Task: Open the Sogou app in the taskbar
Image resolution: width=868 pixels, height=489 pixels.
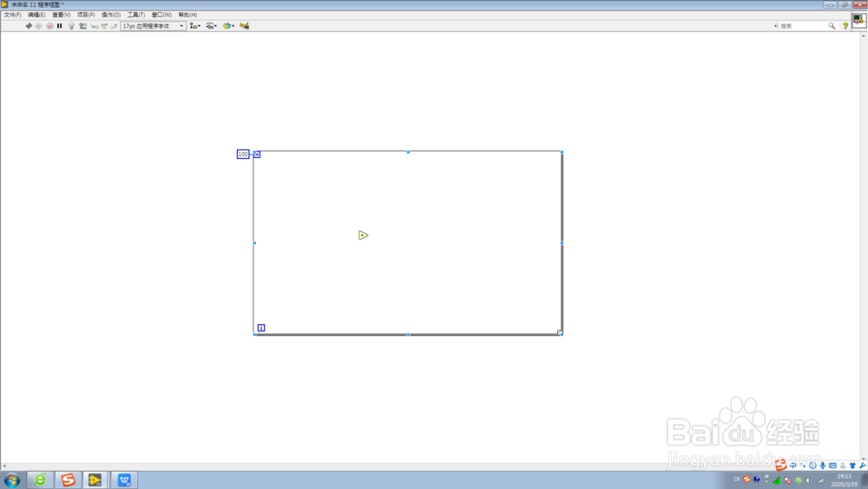Action: 68,480
